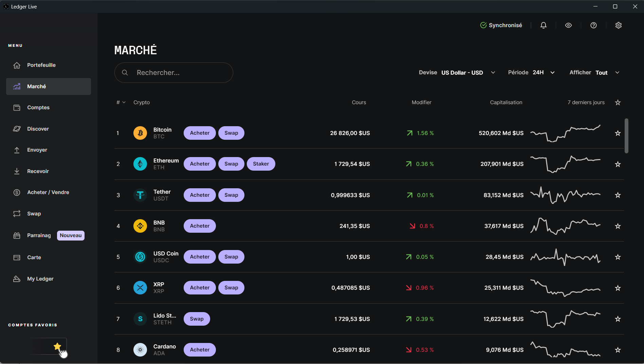644x364 pixels.
Task: Open the Parrainage referral entry
Action: point(49,235)
